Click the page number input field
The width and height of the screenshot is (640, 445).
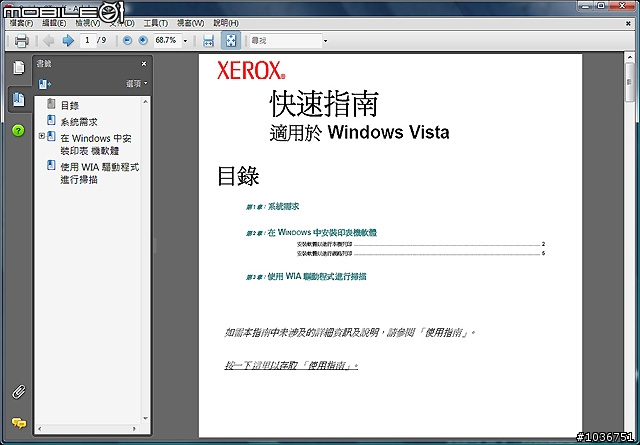(87, 40)
